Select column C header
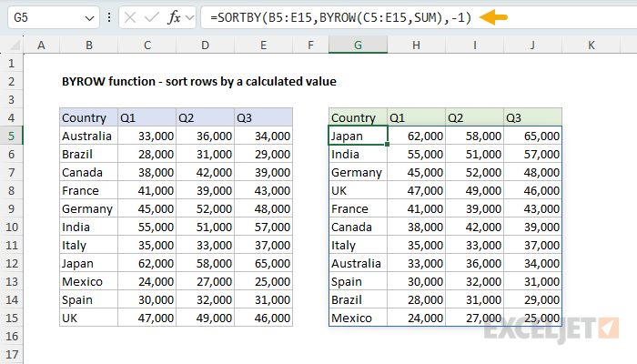Viewport: 637px width, 364px height. (x=147, y=45)
